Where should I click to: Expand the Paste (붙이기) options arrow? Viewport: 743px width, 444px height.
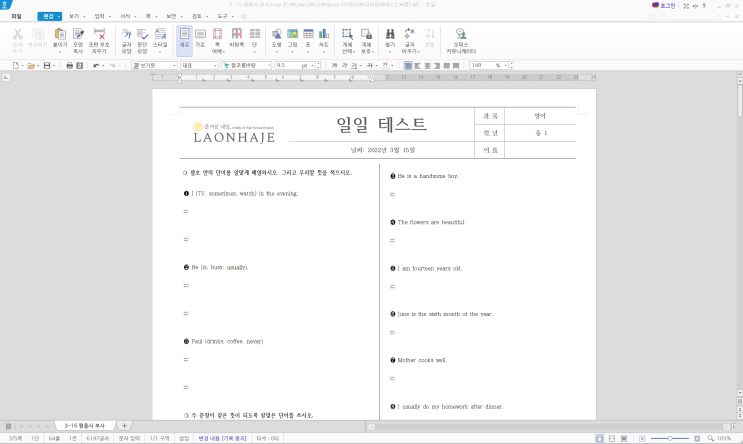[60, 51]
